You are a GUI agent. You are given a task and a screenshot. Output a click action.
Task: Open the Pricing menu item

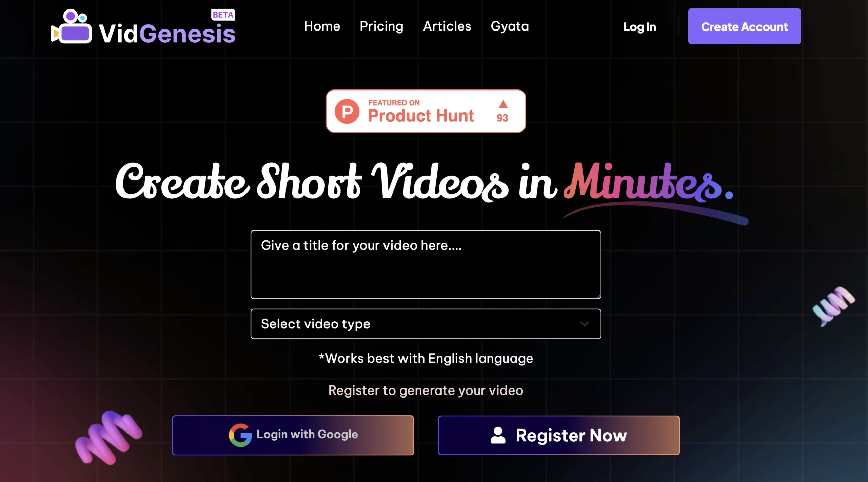click(381, 26)
